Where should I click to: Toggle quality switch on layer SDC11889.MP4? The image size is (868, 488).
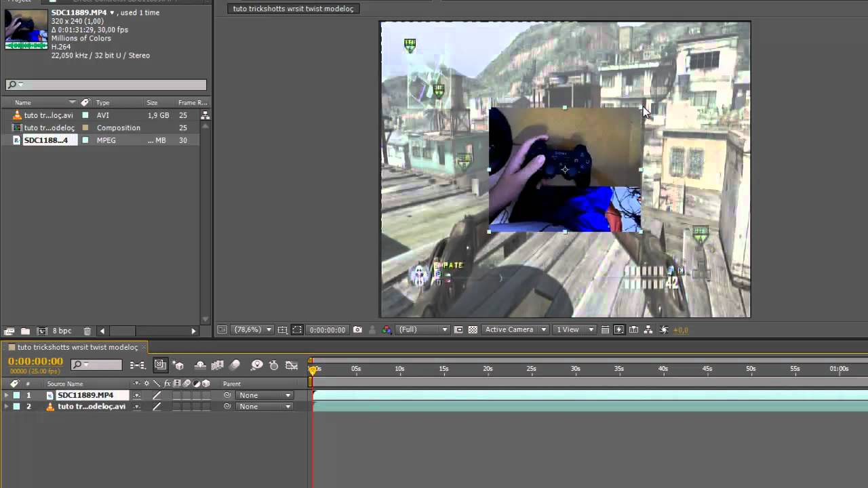click(x=157, y=395)
